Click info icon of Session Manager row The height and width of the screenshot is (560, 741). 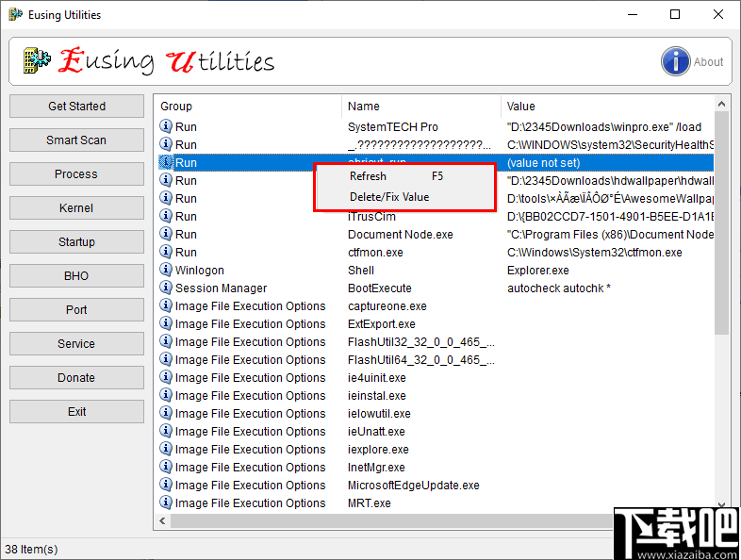165,288
